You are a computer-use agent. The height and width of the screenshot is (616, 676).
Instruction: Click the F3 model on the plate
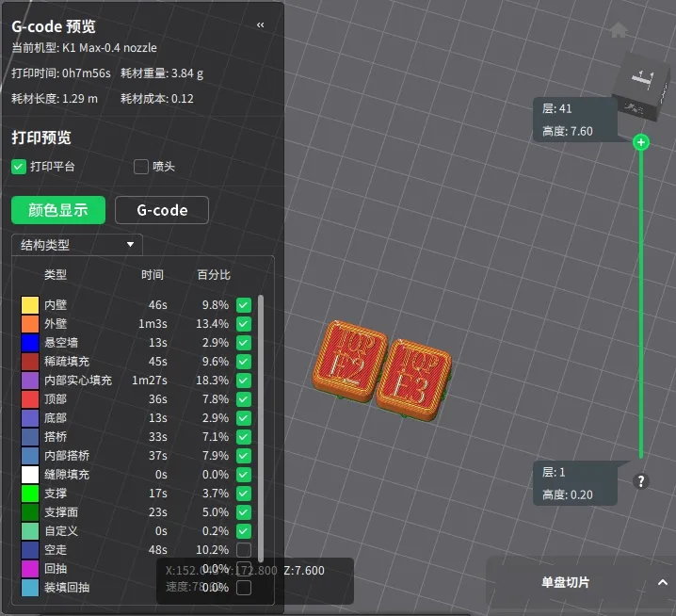click(413, 376)
